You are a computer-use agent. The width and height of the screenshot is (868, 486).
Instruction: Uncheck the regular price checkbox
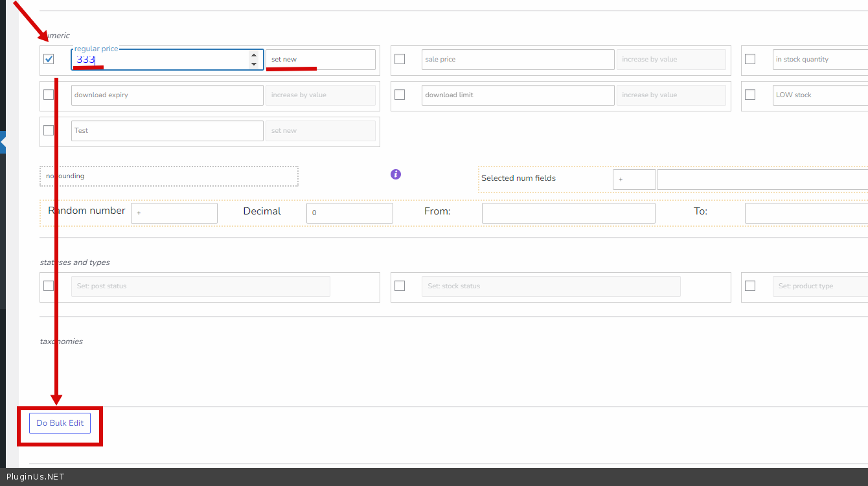[49, 59]
